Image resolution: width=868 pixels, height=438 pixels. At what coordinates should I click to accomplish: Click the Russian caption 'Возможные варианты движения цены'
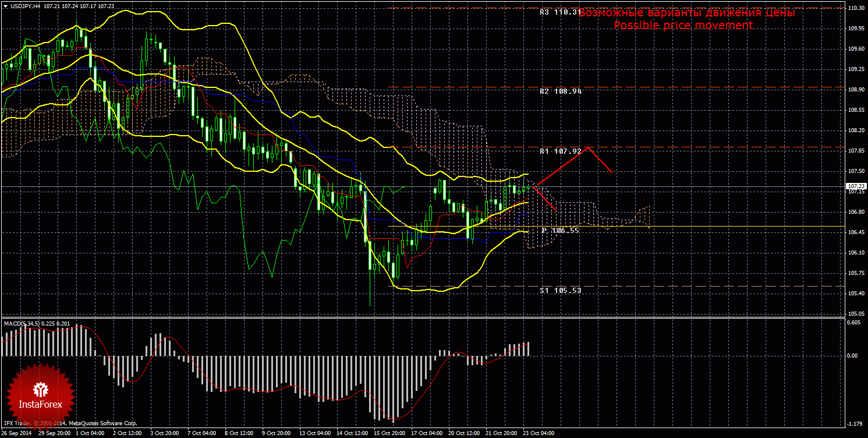pyautogui.click(x=686, y=13)
